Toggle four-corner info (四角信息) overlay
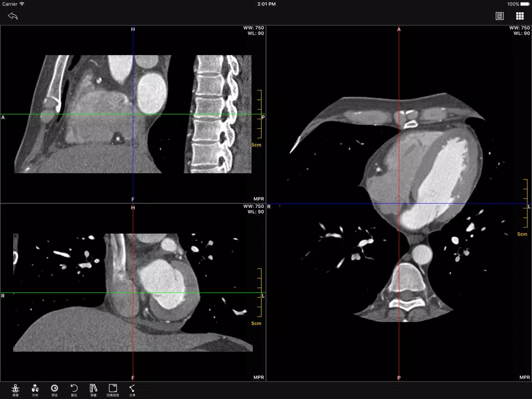The width and height of the screenshot is (532, 399). [113, 390]
